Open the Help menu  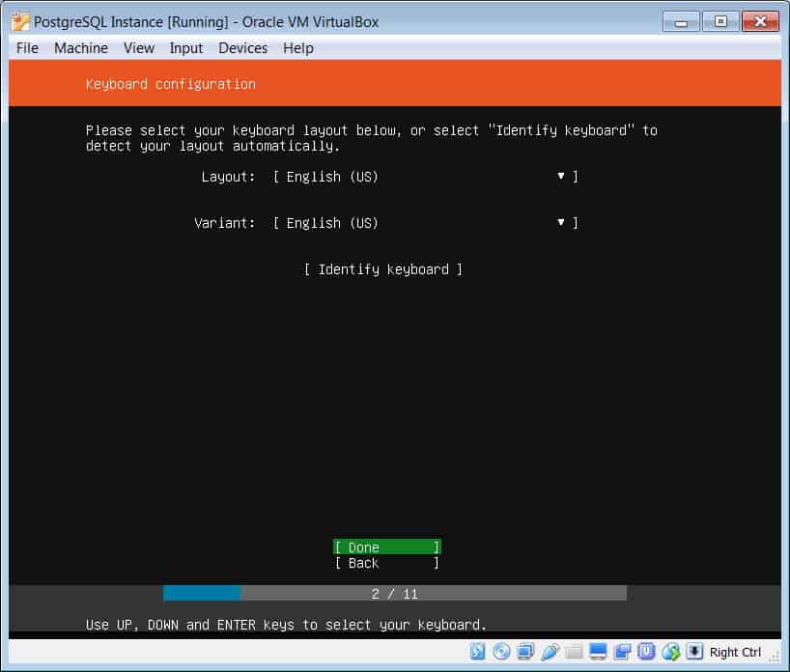tap(298, 48)
